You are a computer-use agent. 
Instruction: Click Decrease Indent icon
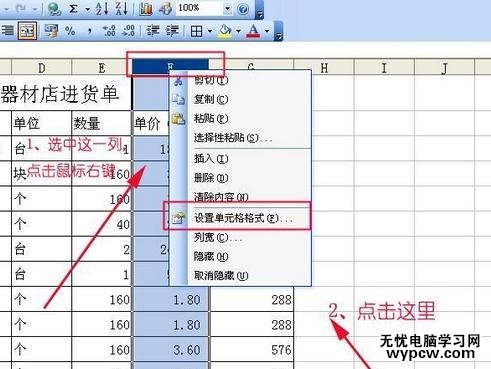pos(153,31)
